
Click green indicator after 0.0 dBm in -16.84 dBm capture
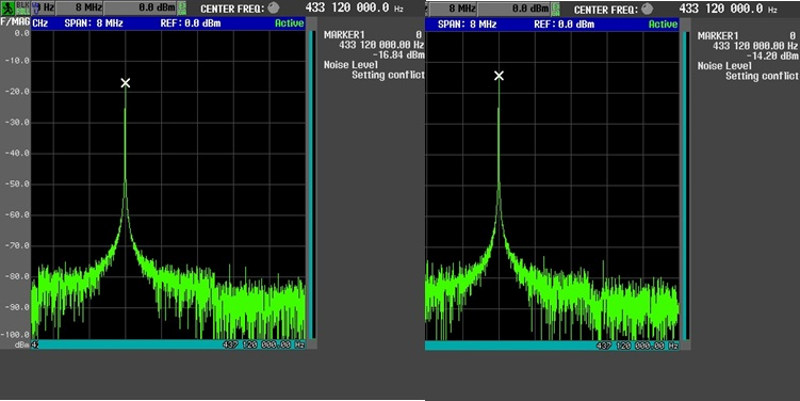182,8
